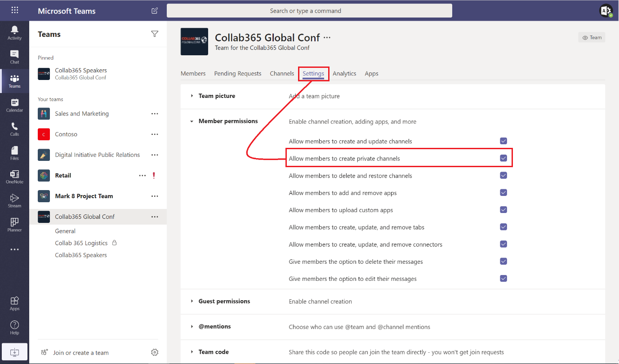Image resolution: width=619 pixels, height=364 pixels.
Task: Switch to the Pending Requests tab
Action: (x=238, y=73)
